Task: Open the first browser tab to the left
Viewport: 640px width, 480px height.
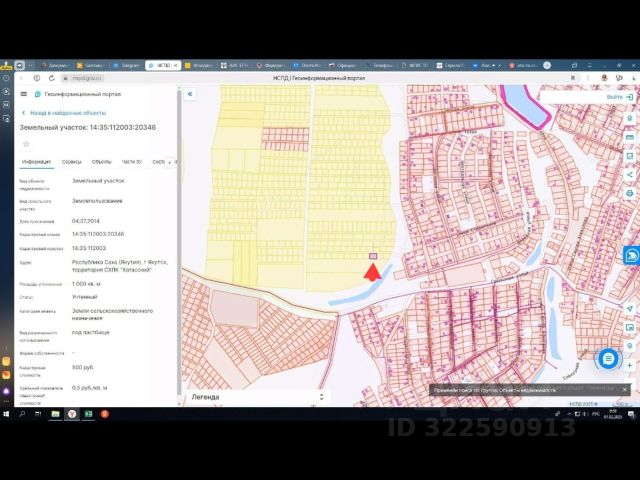Action: tap(56, 65)
